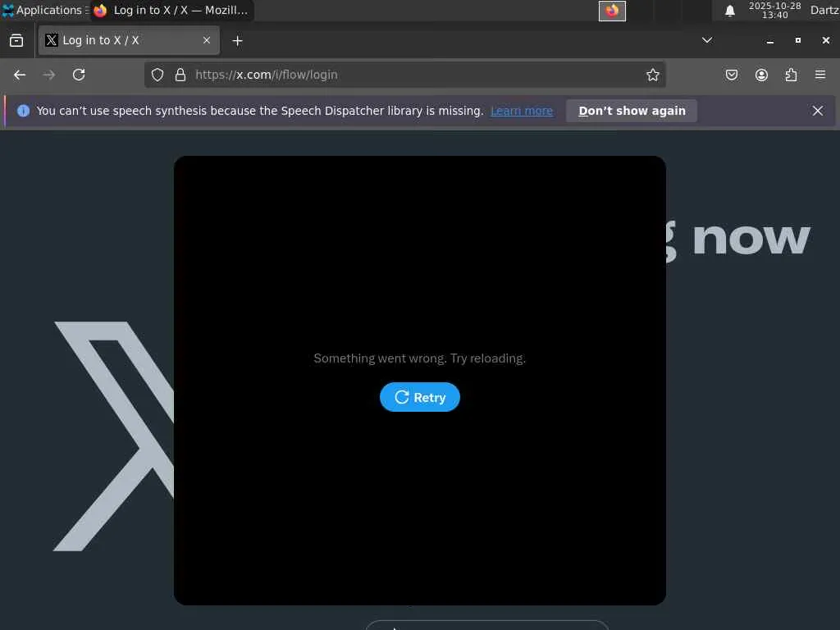Open the Firefox account icon

tap(761, 75)
